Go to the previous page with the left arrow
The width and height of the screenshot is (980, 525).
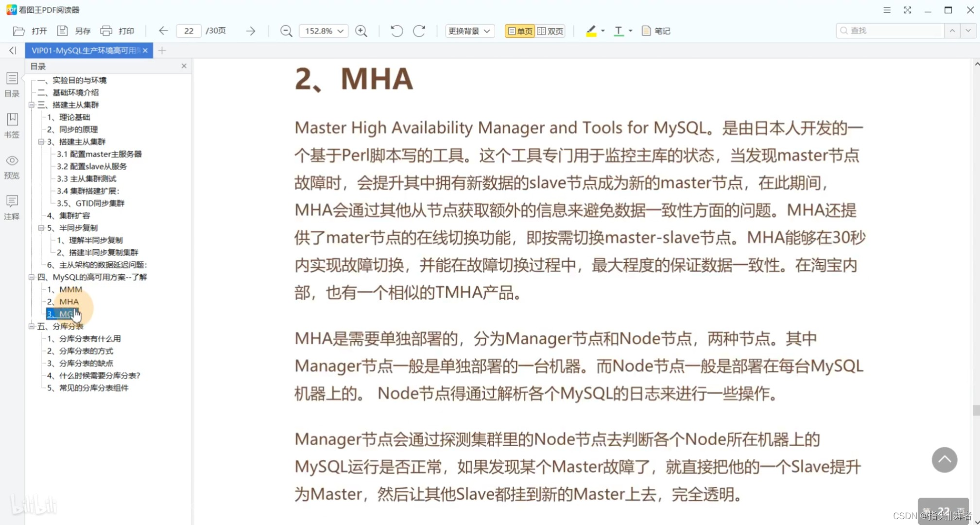pos(163,31)
